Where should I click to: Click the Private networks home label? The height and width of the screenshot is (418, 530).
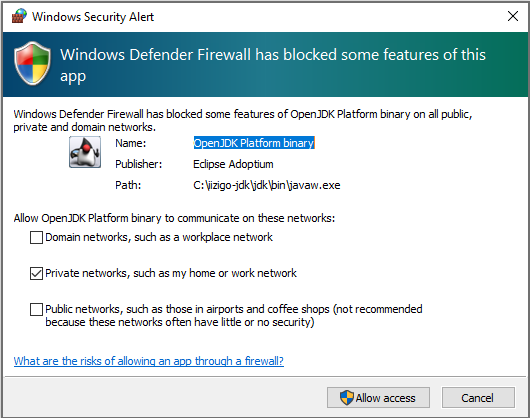coord(171,273)
